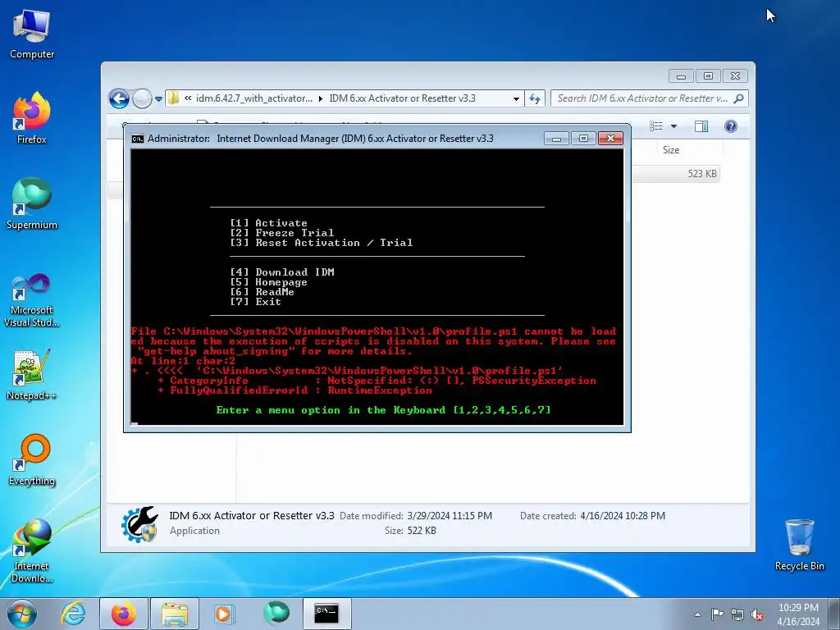Open more view options dropdown arrow
This screenshot has width=840, height=630.
coord(674,126)
